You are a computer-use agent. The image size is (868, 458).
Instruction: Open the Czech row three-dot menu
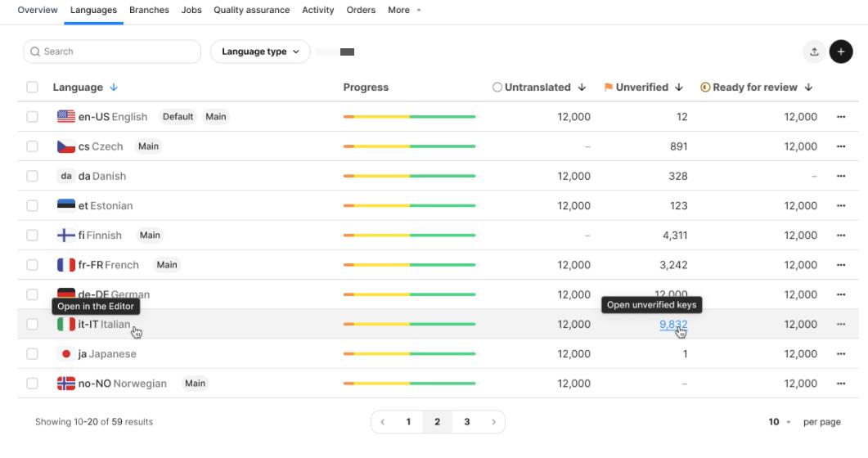[841, 146]
